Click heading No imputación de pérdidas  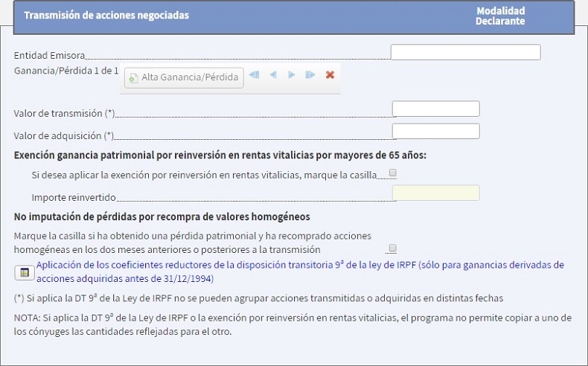162,217
